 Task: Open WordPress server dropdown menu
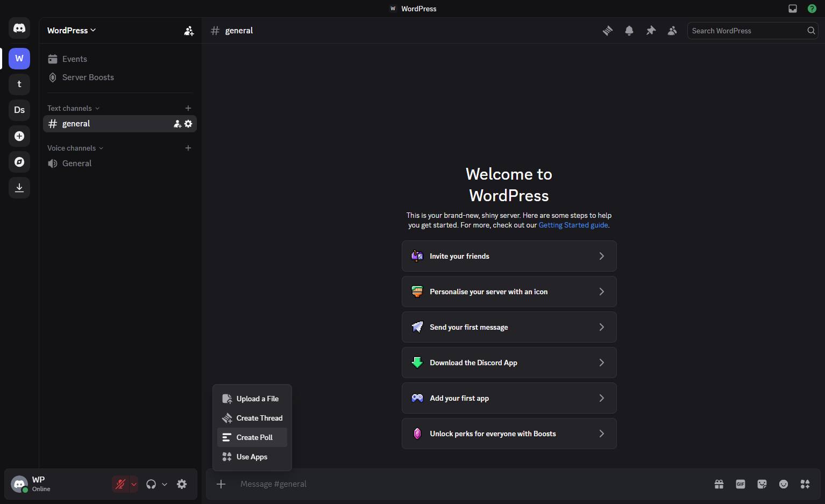coord(72,31)
